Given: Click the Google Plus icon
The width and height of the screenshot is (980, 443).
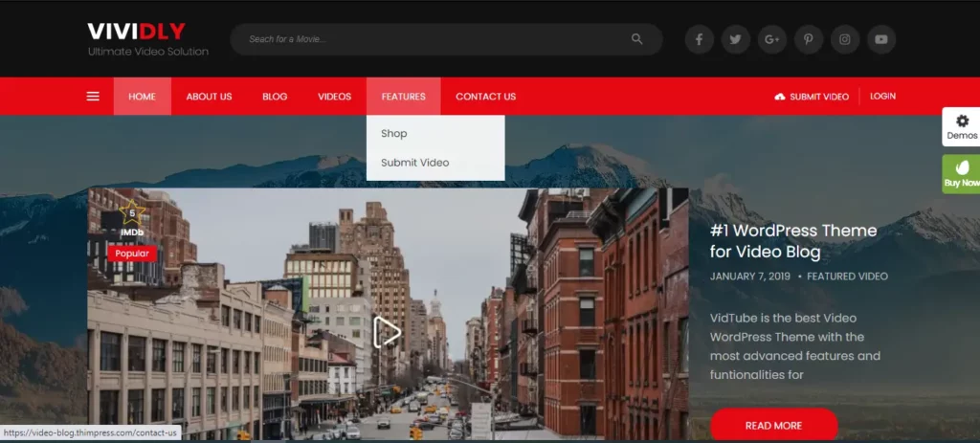Looking at the screenshot, I should click(x=771, y=39).
